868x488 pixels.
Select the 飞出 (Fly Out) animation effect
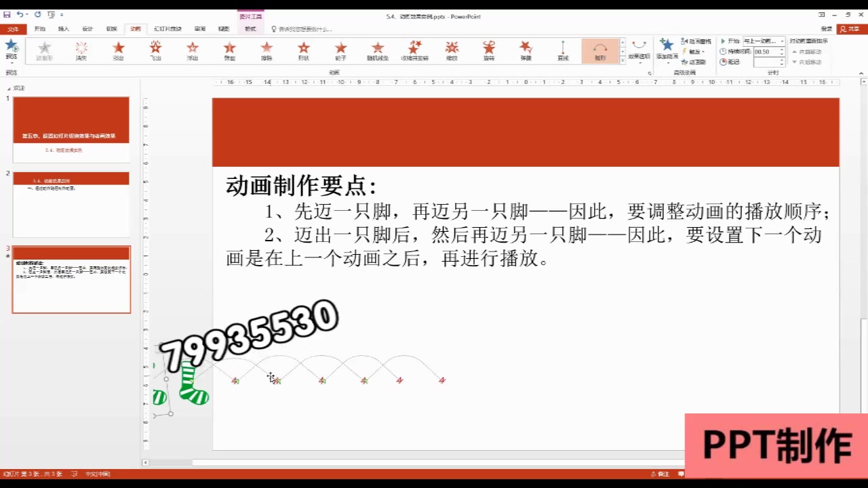point(155,51)
